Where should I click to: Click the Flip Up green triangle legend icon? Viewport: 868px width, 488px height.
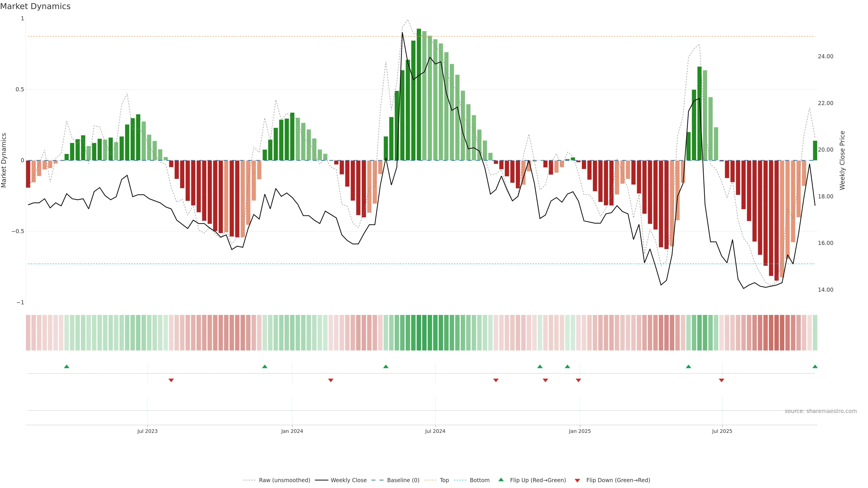point(501,480)
